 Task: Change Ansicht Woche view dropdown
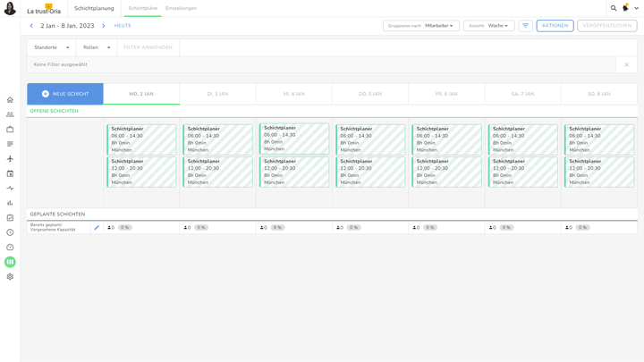pyautogui.click(x=488, y=26)
